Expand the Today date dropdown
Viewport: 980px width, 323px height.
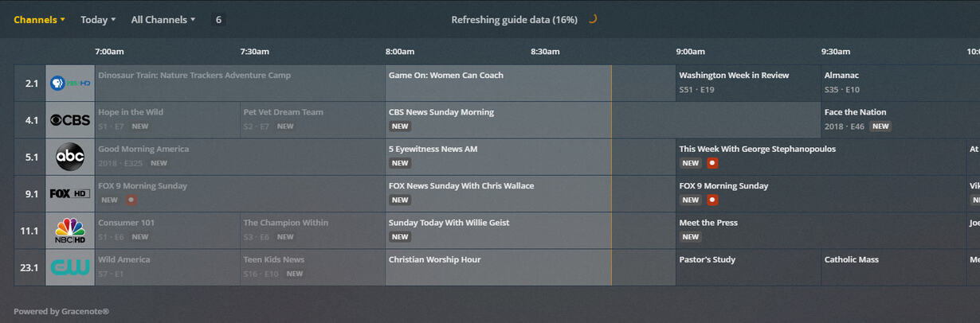point(98,20)
